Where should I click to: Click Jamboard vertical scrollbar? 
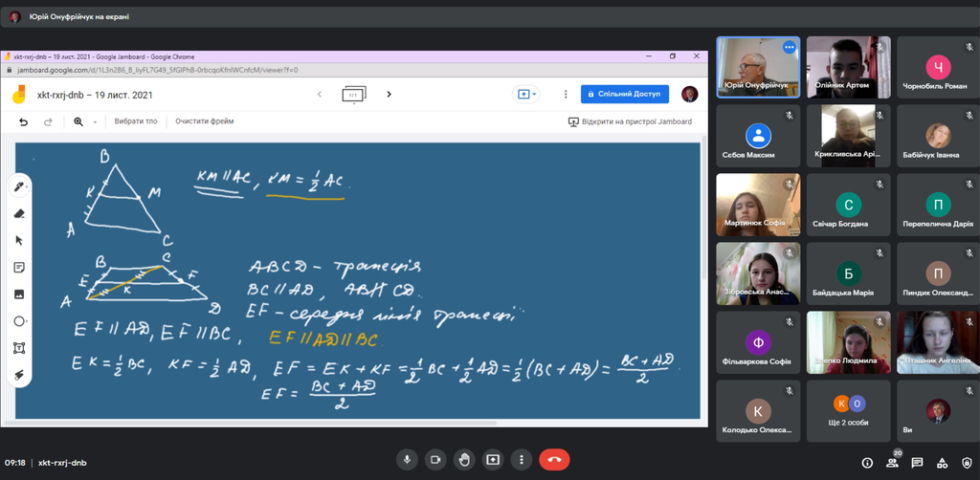[703, 209]
